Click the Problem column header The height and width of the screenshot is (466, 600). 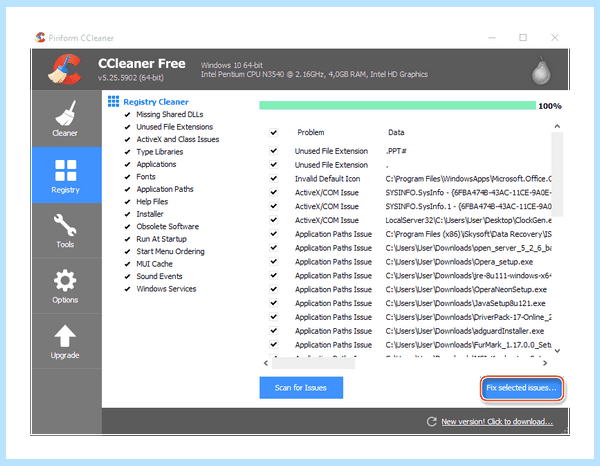coord(311,132)
